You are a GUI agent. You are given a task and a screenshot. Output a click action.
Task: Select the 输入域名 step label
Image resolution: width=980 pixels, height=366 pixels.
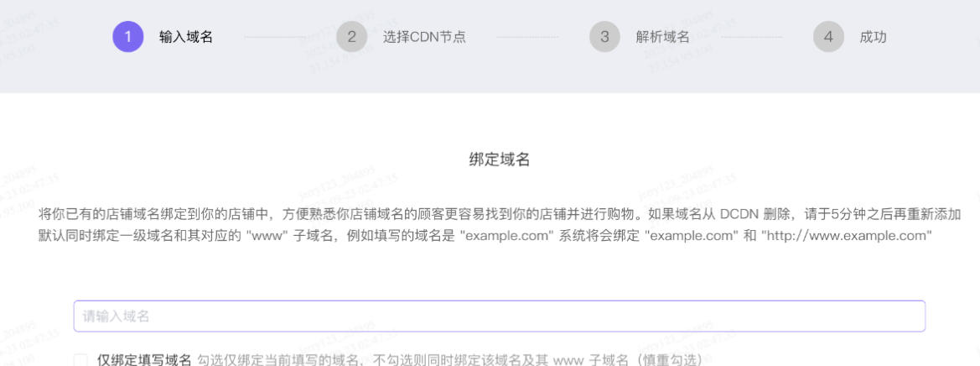point(185,37)
